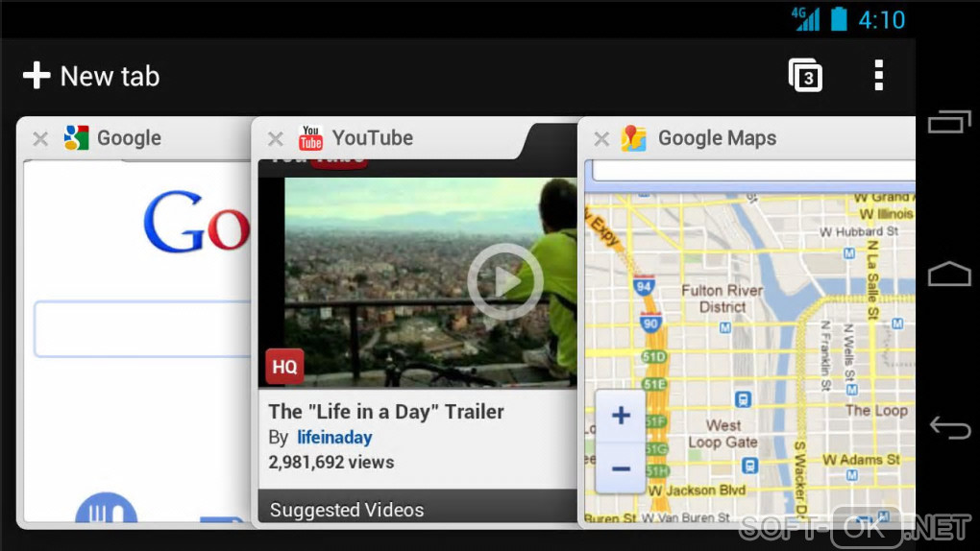Click the metro M icon below Fulton River District
The width and height of the screenshot is (980, 551).
tap(725, 327)
